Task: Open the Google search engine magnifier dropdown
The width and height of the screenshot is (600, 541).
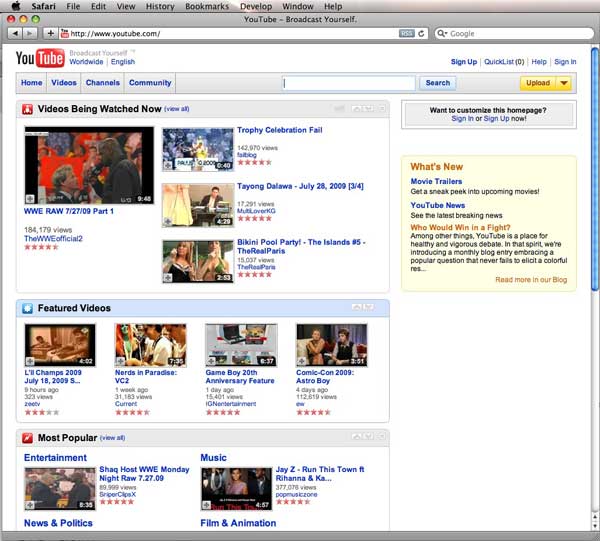Action: (442, 33)
